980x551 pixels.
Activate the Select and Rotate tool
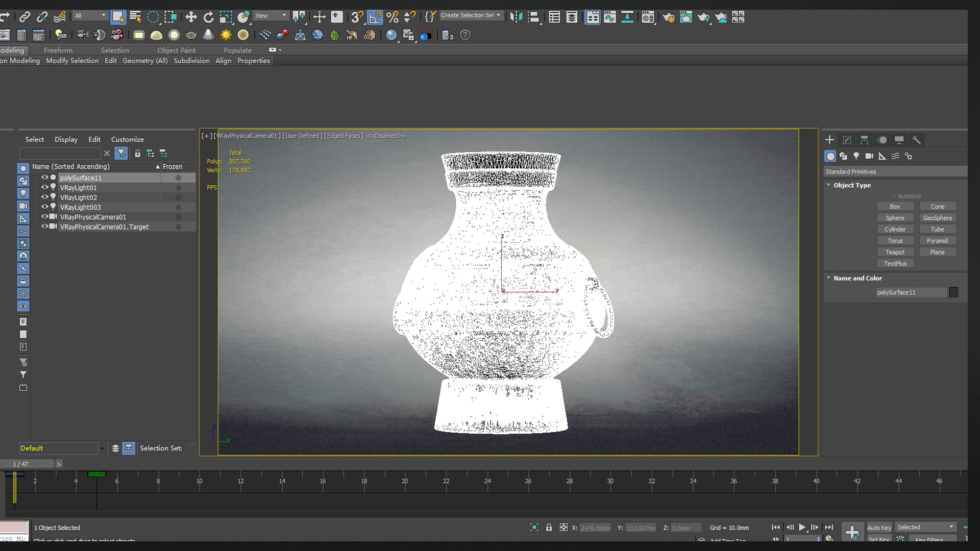click(208, 17)
